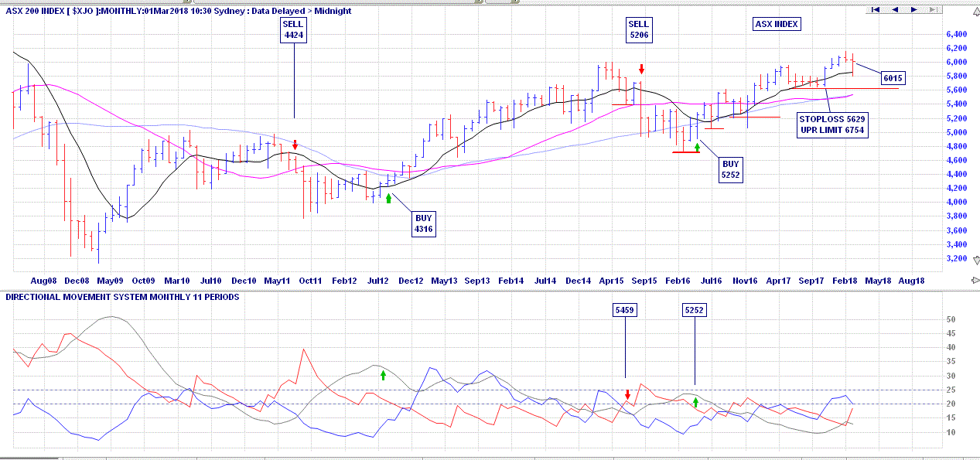980x460 pixels.
Task: Click the 3,200 price axis label
Action: 956,258
